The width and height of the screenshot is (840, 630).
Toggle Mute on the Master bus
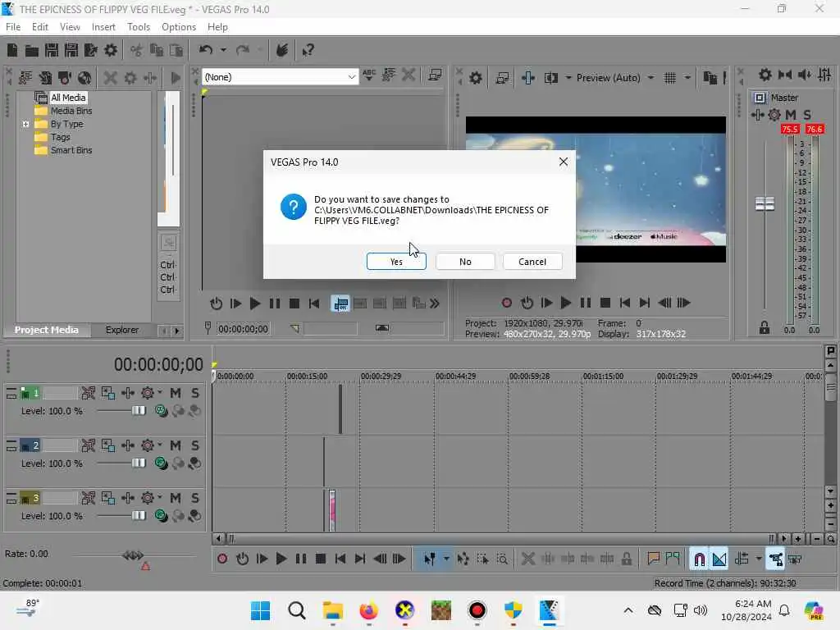pos(791,115)
